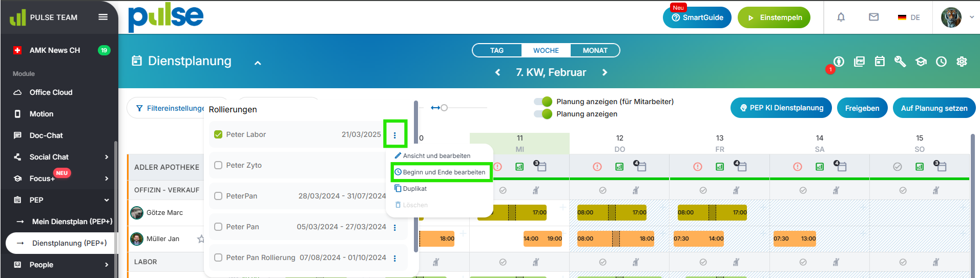Open the notification bell
Image resolution: width=980 pixels, height=278 pixels.
[x=841, y=17]
